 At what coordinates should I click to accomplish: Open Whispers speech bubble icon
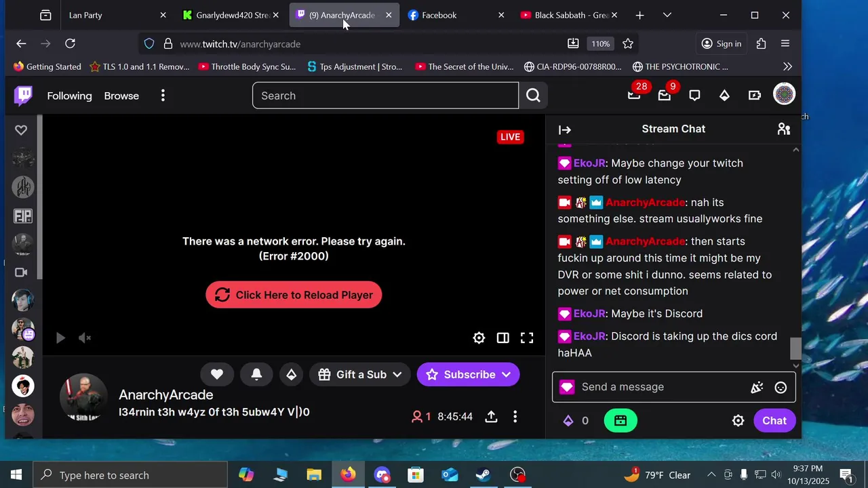coord(694,96)
